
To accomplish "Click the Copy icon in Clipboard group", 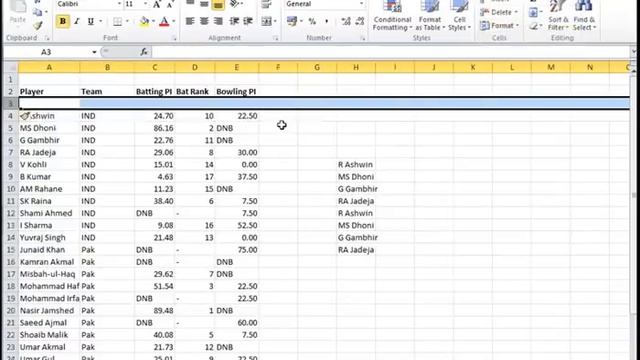I will pyautogui.click(x=38, y=12).
